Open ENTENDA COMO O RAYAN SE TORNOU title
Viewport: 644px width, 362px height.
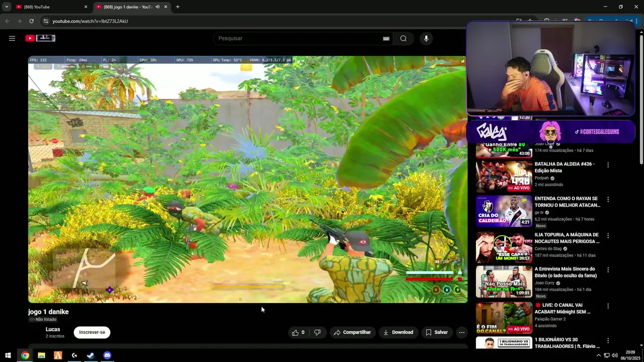[x=568, y=202]
